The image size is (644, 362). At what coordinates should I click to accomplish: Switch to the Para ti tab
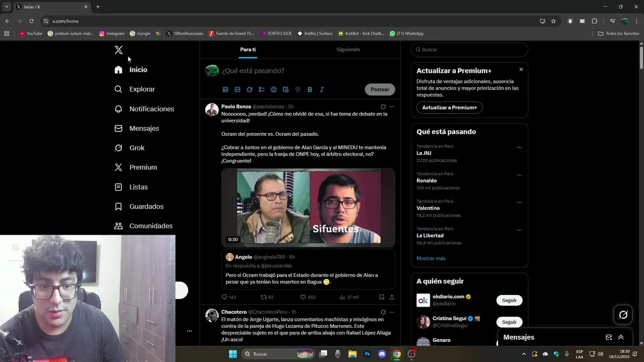click(248, 49)
